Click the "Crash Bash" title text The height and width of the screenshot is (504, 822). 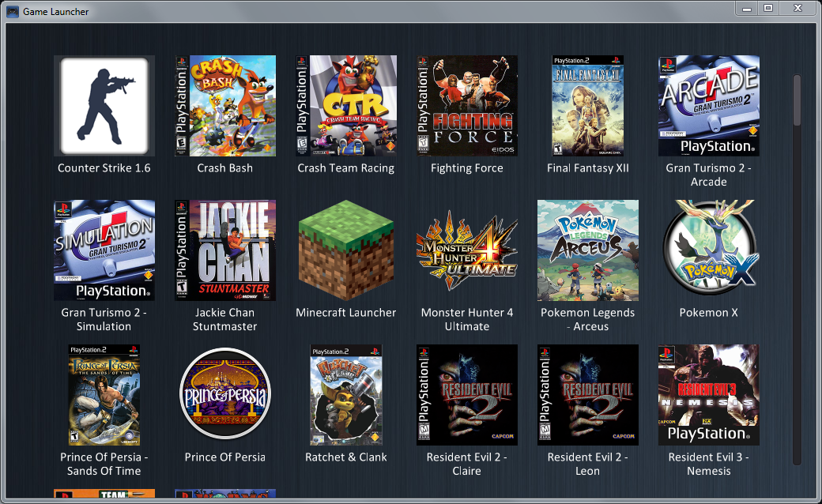225,168
